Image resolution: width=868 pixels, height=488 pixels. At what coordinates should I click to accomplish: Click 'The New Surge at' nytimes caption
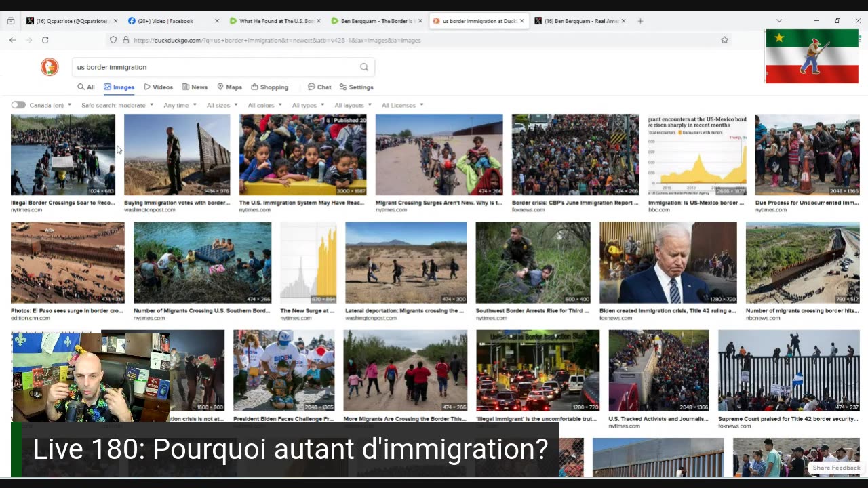pyautogui.click(x=307, y=310)
